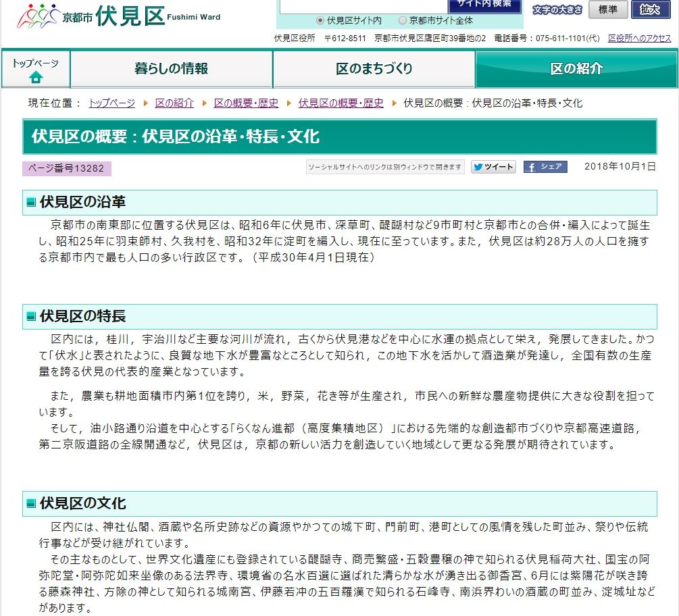Screen dimensions: 679x616
Task: Open the 暮らしの情報 tab
Action: (x=172, y=69)
